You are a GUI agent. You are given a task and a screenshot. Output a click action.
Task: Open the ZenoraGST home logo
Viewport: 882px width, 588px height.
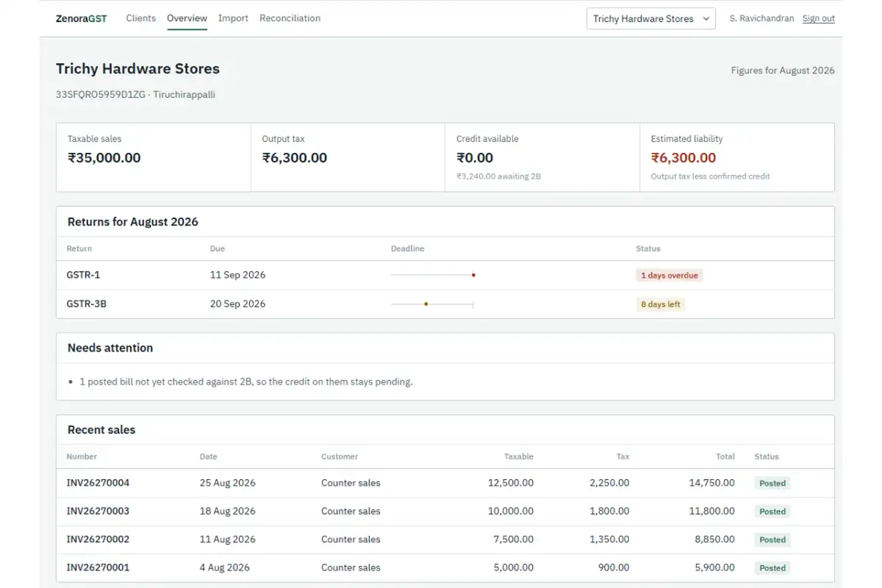[81, 19]
